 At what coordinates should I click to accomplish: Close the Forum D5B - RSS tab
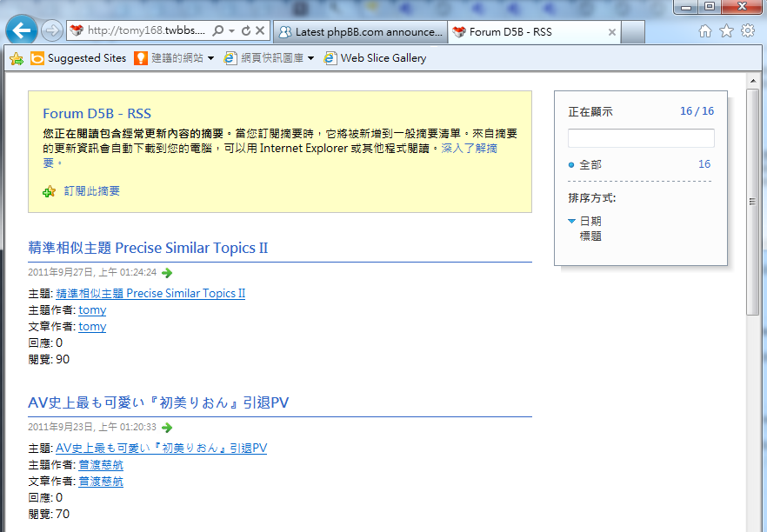tap(612, 32)
